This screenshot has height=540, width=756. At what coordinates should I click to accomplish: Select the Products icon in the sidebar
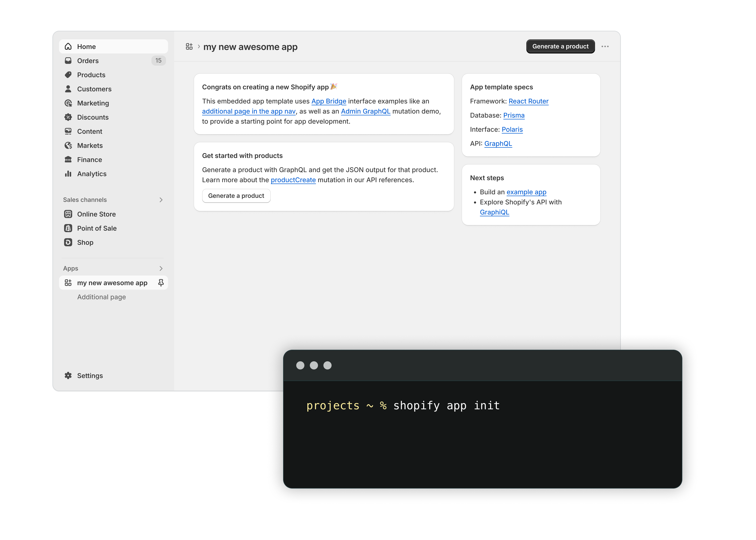coord(68,75)
